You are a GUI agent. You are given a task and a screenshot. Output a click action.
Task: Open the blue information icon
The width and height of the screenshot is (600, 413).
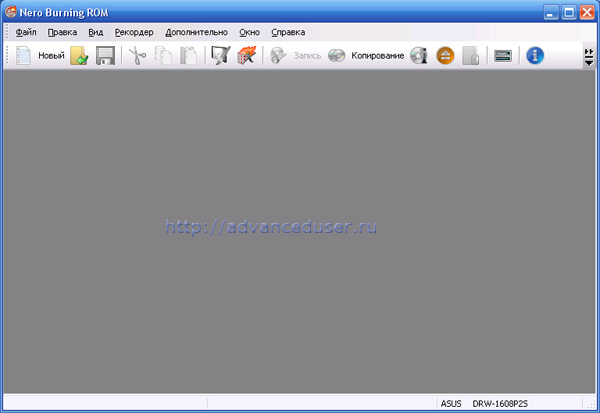tap(535, 56)
